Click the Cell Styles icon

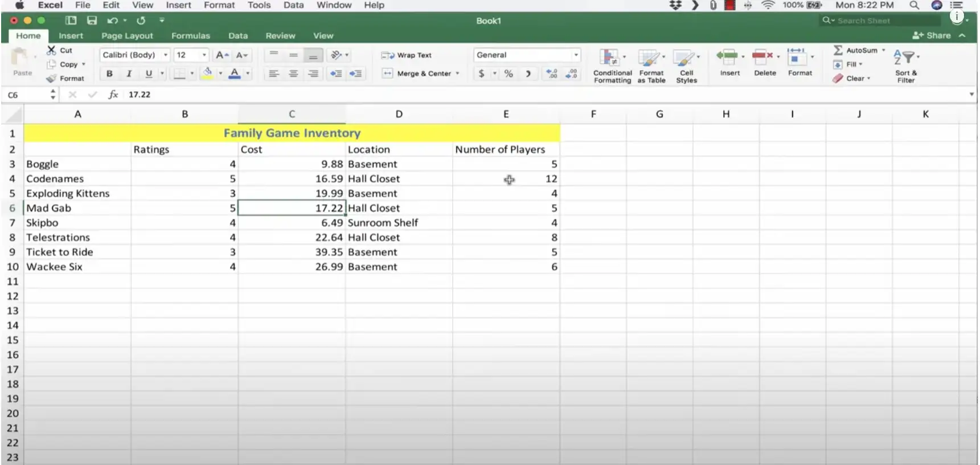click(x=684, y=58)
